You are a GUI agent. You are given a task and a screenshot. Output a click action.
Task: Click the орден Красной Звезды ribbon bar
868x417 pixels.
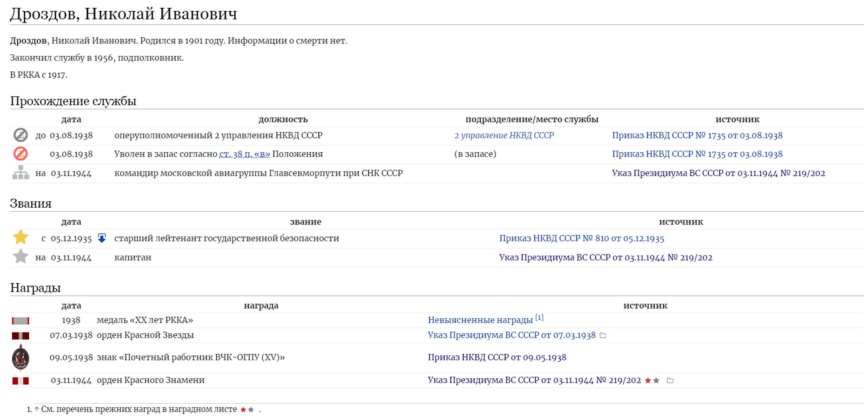20,336
